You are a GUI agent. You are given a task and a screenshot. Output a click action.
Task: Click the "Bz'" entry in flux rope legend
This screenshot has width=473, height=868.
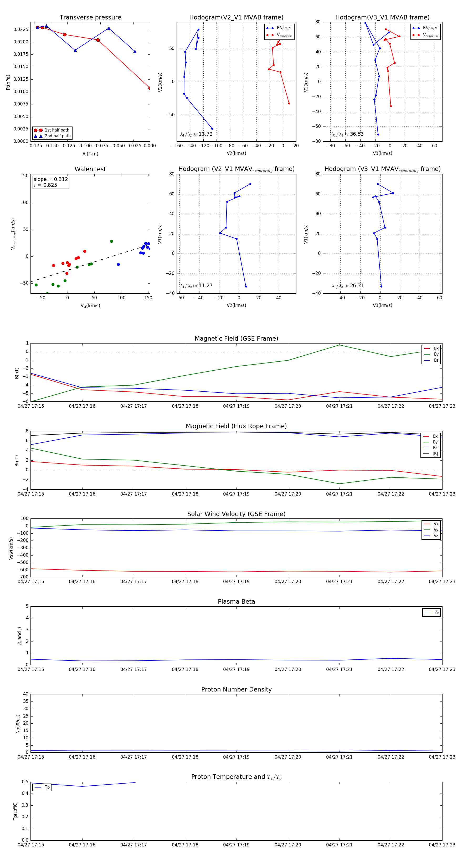[x=431, y=448]
